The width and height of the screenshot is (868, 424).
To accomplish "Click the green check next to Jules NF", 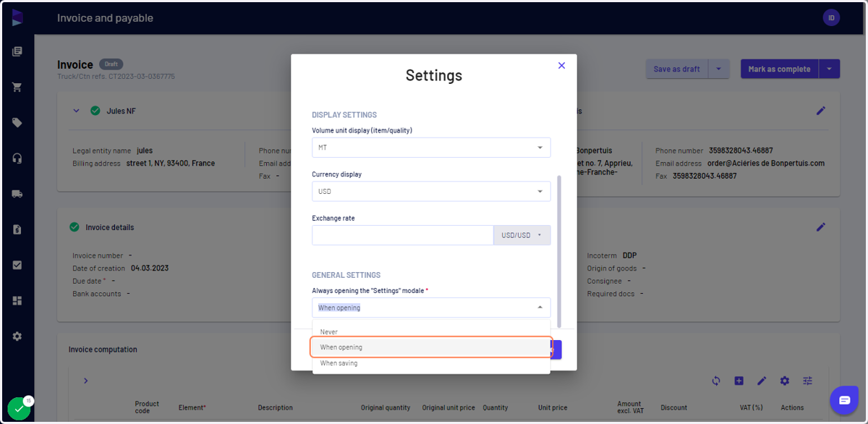I will coord(95,111).
